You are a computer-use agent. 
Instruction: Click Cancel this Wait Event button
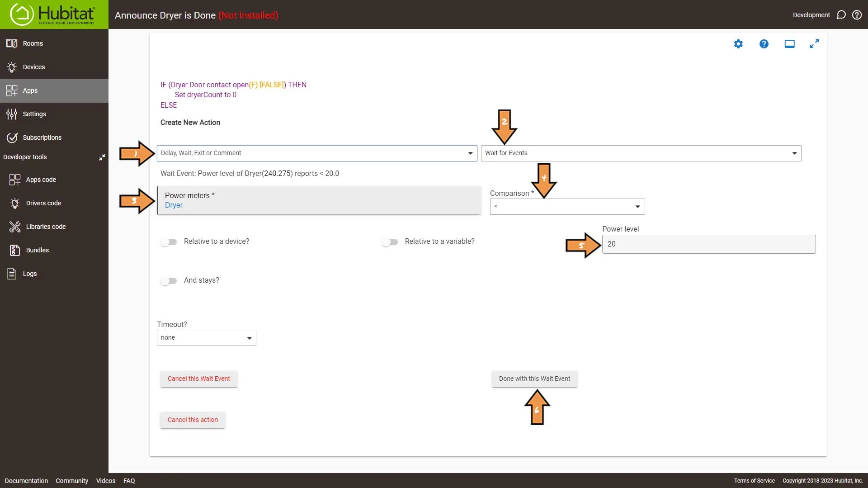pos(199,379)
